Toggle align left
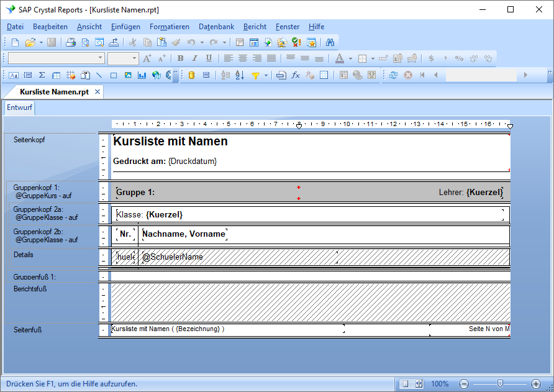554x392 pixels. click(x=229, y=58)
